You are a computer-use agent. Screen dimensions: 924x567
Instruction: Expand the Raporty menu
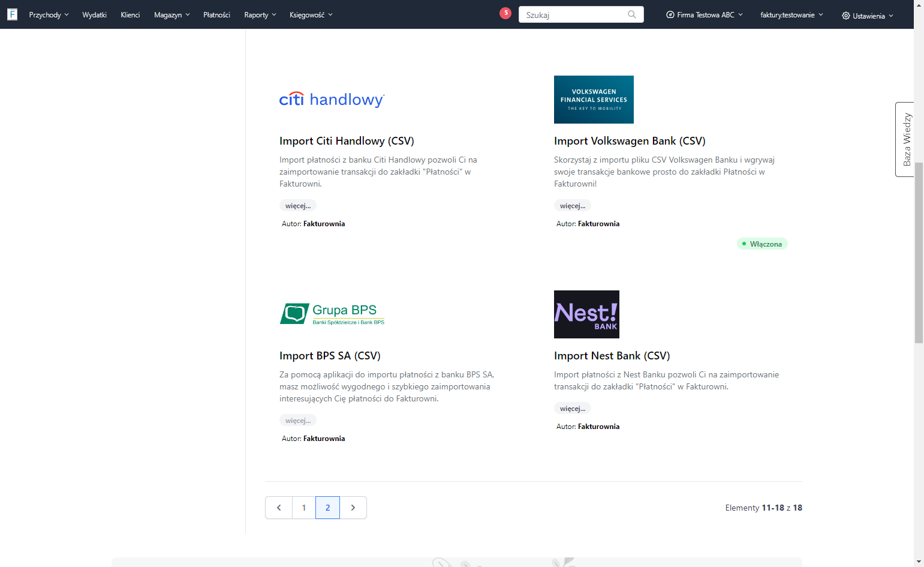pos(260,14)
